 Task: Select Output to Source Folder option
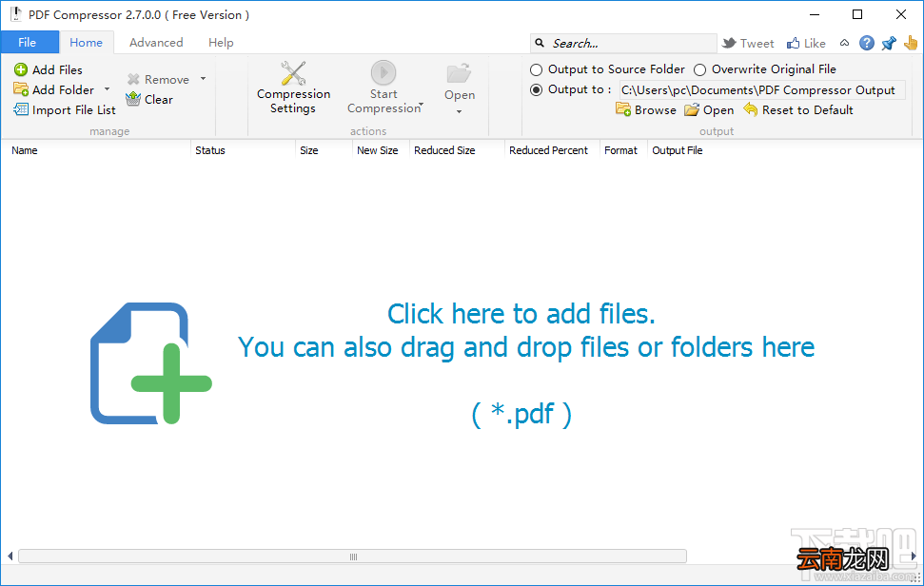[x=607, y=69]
